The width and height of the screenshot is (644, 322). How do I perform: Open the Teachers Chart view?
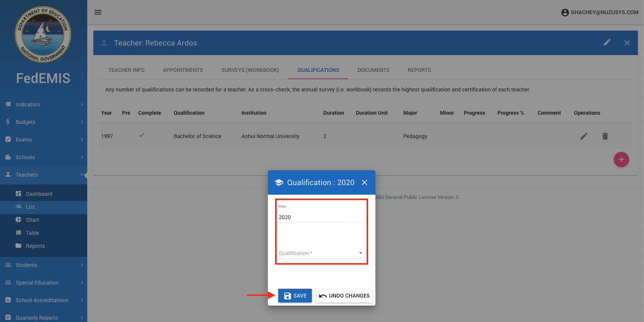(33, 220)
